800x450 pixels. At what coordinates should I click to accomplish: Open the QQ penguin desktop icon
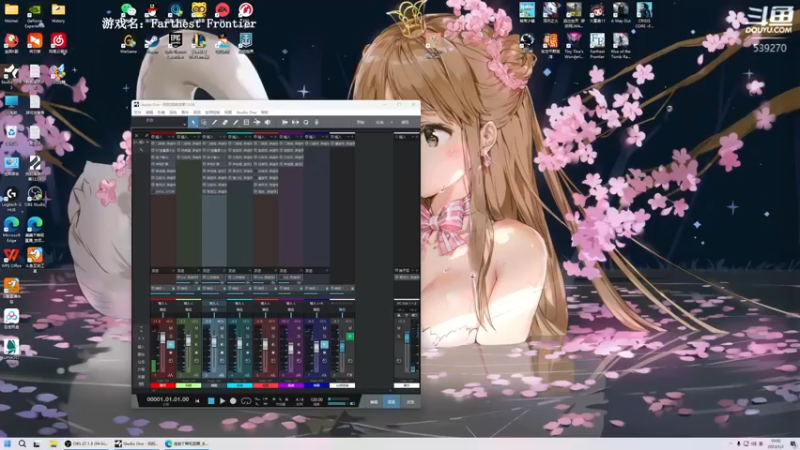(x=152, y=10)
